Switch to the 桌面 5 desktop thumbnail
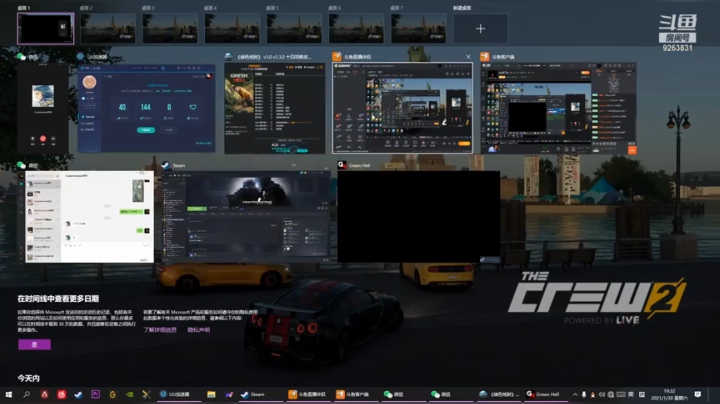Viewport: 720px width, 404px height. click(294, 28)
